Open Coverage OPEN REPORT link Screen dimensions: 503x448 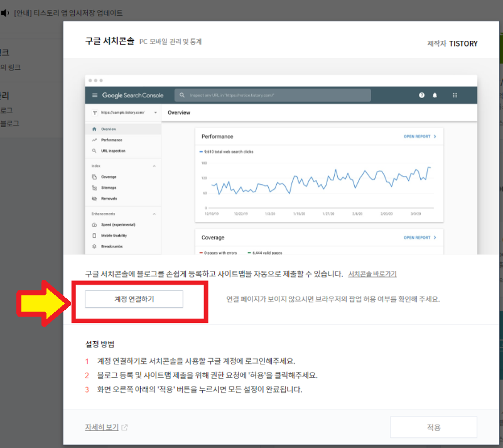(x=420, y=238)
